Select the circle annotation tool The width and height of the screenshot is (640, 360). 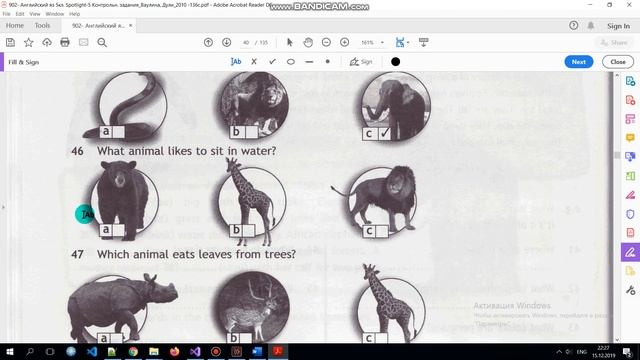[x=291, y=62]
